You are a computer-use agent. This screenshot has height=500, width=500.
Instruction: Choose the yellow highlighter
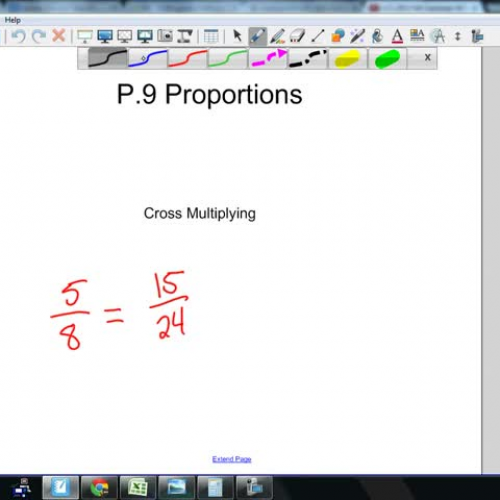348,59
